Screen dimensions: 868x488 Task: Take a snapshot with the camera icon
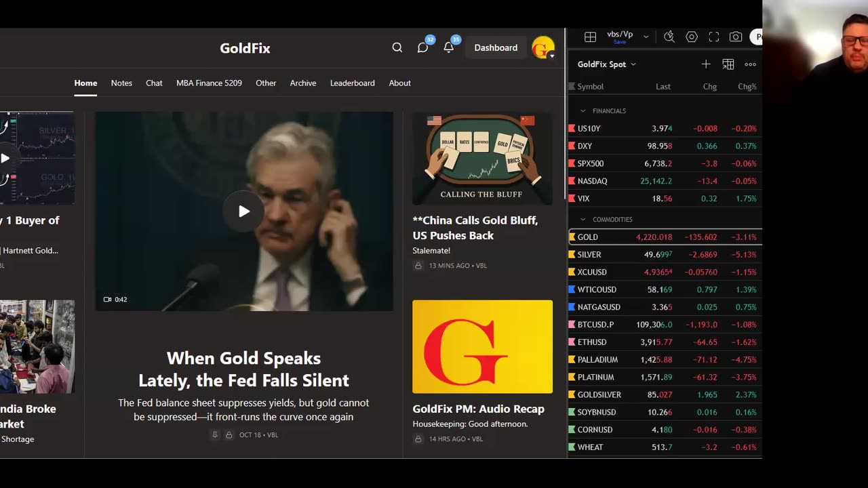coord(736,37)
